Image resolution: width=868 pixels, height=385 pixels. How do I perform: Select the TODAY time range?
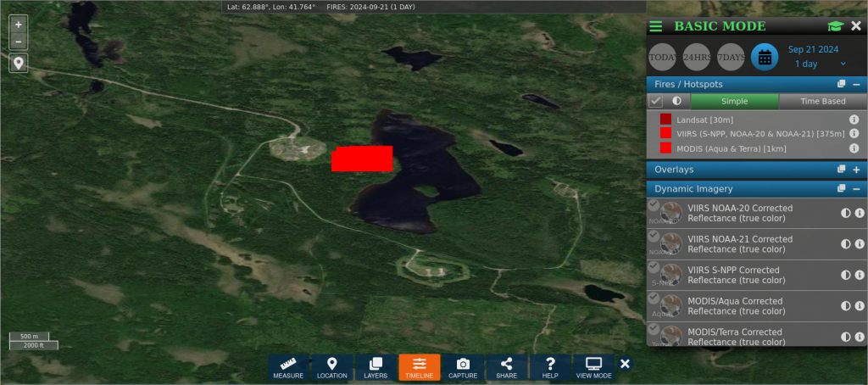tap(663, 57)
